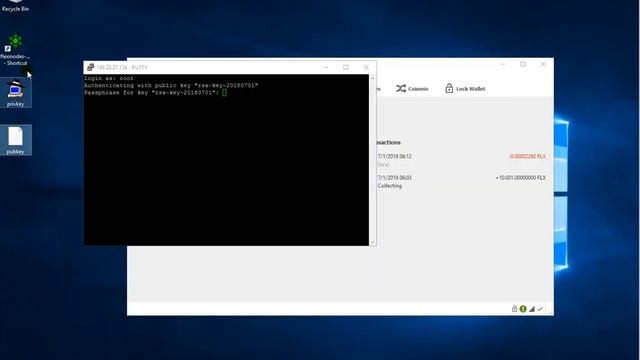The width and height of the screenshot is (640, 360).
Task: Click the padlock icon beside Lock Wallet
Action: coord(449,88)
